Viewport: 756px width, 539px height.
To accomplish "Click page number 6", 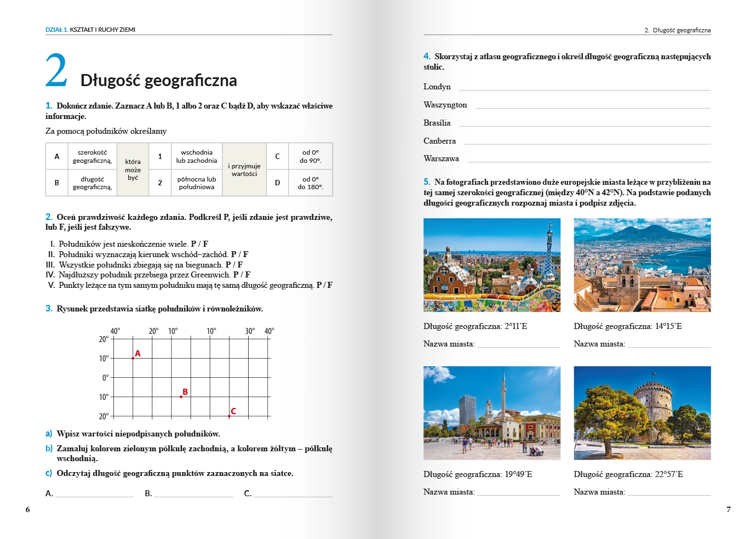I will pyautogui.click(x=27, y=509).
